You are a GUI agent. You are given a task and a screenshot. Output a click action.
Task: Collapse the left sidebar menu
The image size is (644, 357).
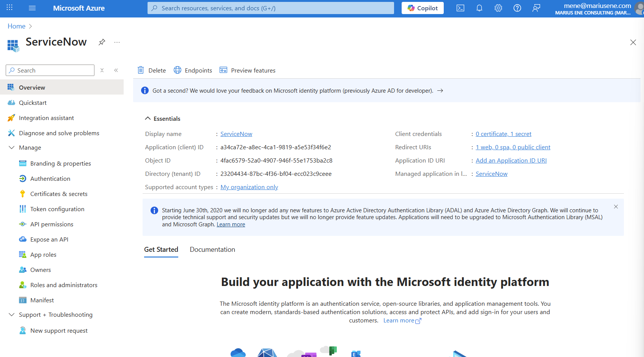pos(116,70)
